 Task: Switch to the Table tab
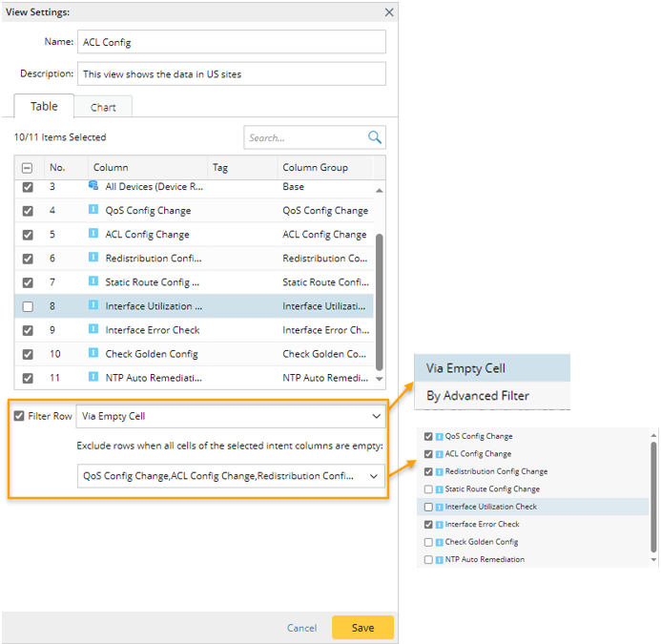pos(44,106)
